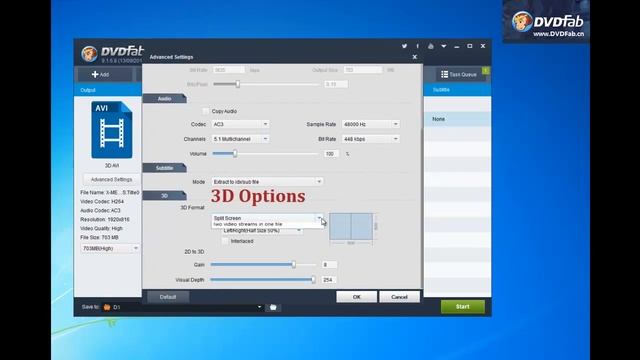640x360 pixels.
Task: Open DVDFab Facebook link icon
Action: pyautogui.click(x=417, y=46)
